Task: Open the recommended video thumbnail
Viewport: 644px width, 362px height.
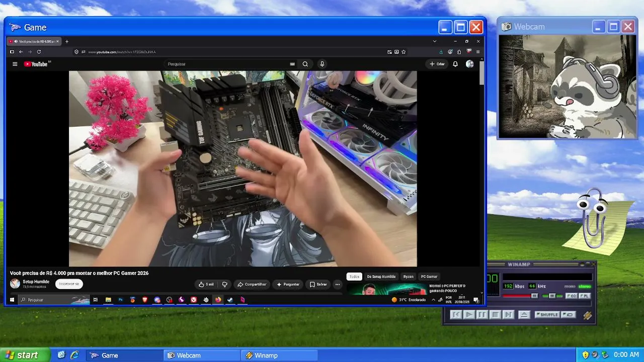Action: tap(387, 289)
